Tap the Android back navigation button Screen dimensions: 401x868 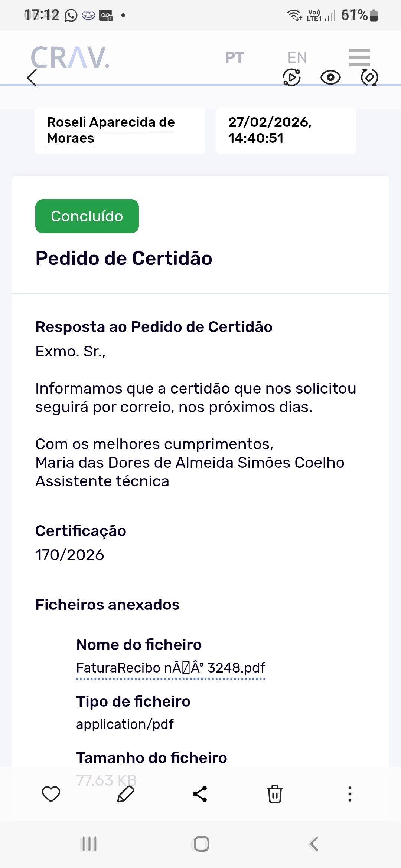coord(314,844)
